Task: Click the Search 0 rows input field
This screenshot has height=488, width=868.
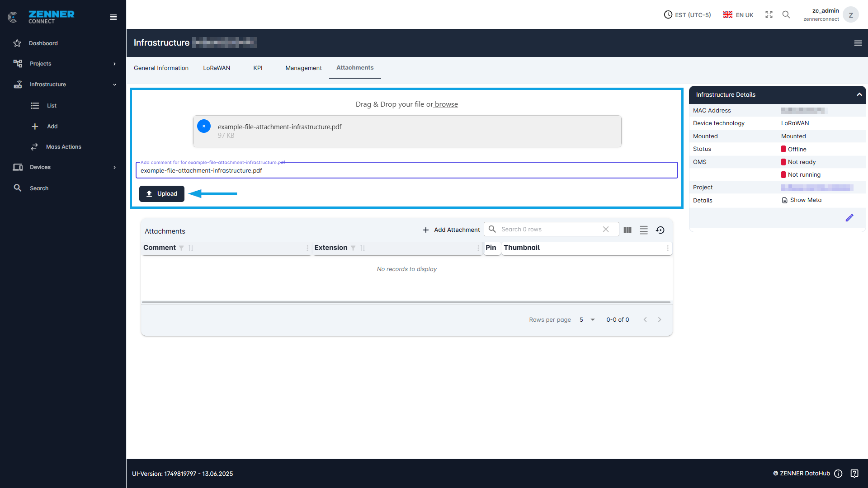Action: point(549,230)
